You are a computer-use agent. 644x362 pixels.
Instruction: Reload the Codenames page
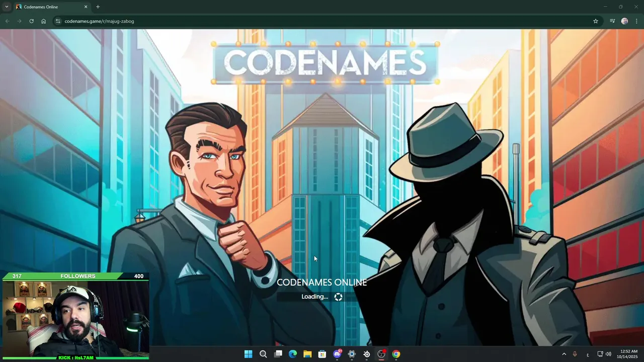pyautogui.click(x=31, y=21)
